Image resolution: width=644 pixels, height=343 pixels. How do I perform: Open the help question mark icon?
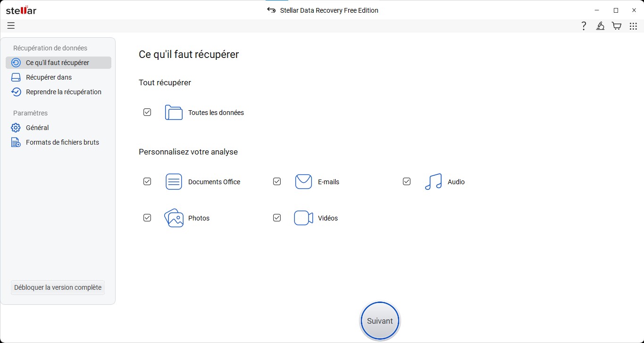[584, 26]
